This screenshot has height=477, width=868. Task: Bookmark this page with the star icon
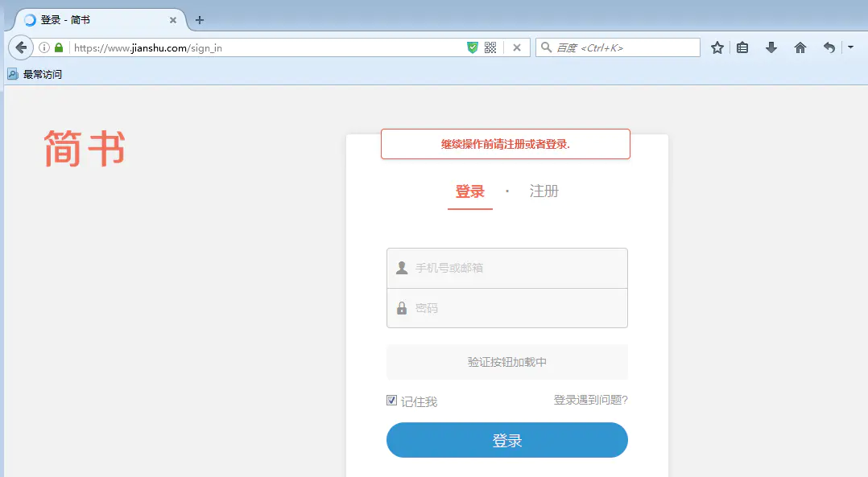click(717, 47)
